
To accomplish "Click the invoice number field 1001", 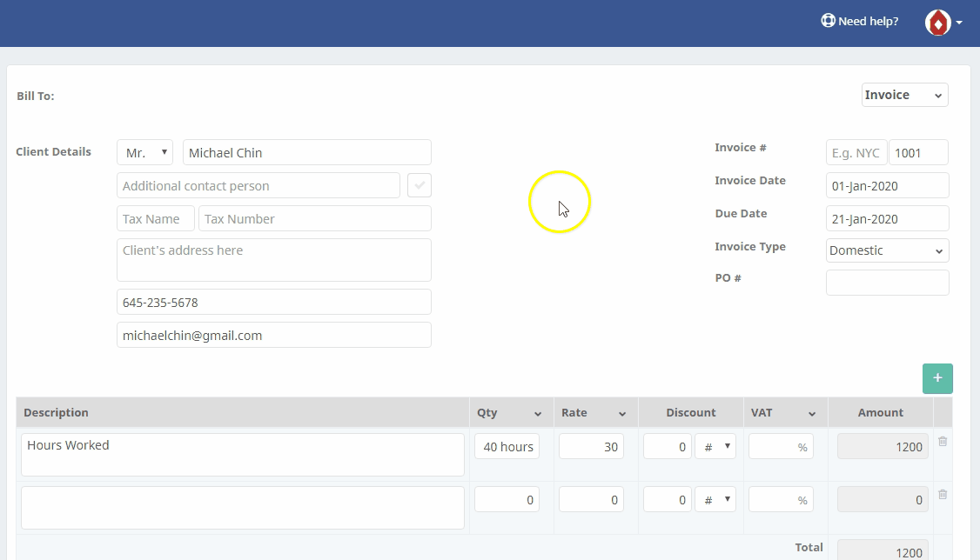I will 919,152.
